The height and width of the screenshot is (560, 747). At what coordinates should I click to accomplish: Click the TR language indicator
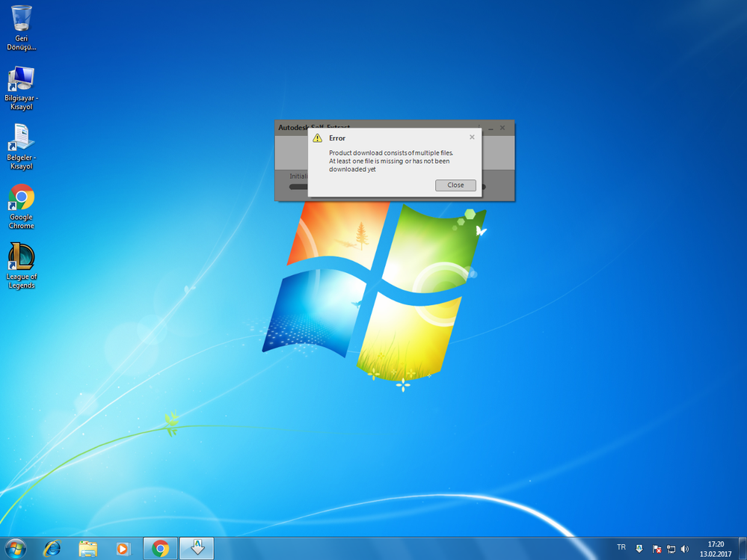(621, 547)
